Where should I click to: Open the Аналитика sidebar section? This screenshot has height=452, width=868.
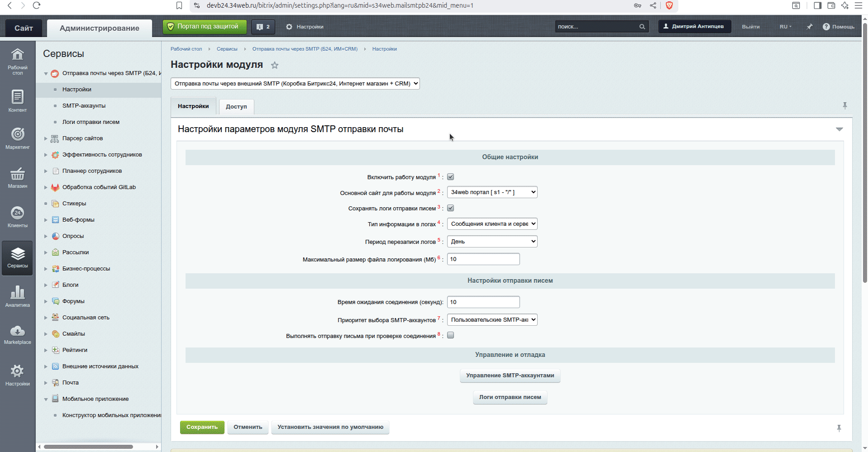17,296
